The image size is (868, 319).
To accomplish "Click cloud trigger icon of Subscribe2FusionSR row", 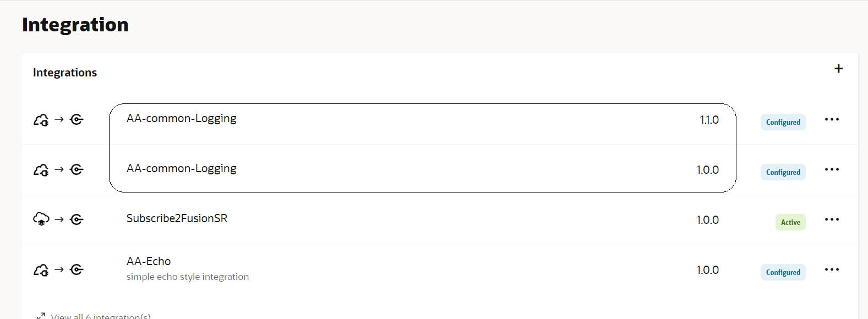I will pyautogui.click(x=41, y=219).
